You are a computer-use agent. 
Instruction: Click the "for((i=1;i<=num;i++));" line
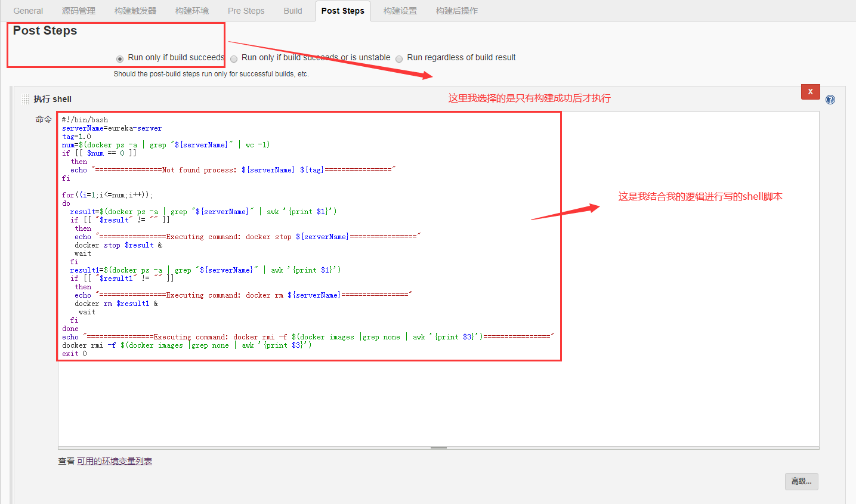click(x=107, y=195)
